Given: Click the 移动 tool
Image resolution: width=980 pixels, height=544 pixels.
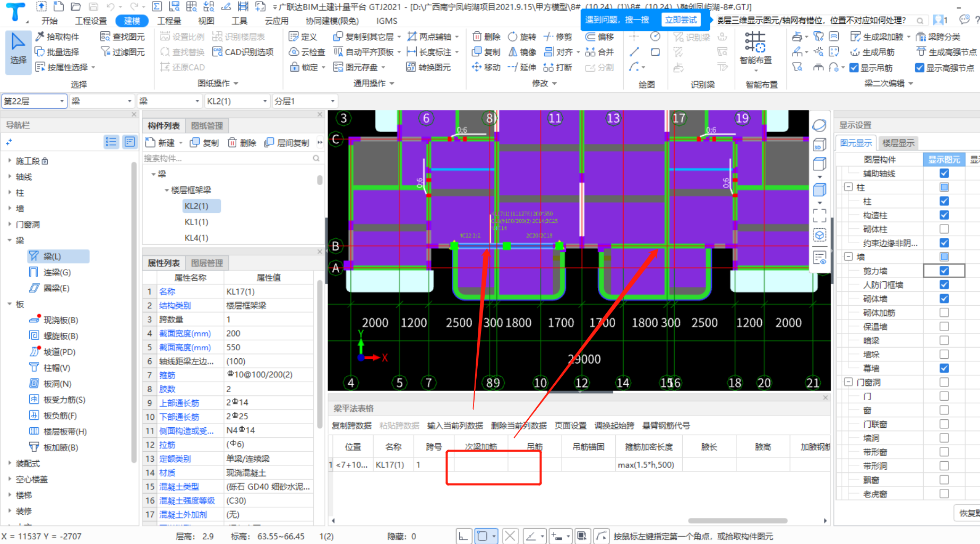Looking at the screenshot, I should [487, 67].
